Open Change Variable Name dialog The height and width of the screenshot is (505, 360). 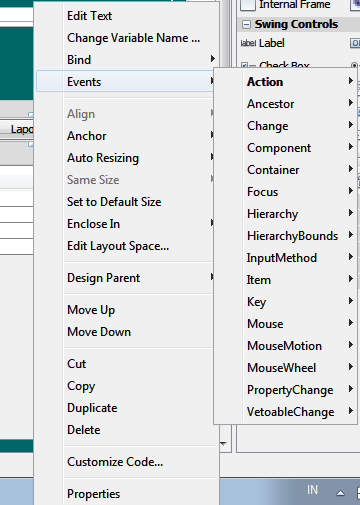coord(127,38)
